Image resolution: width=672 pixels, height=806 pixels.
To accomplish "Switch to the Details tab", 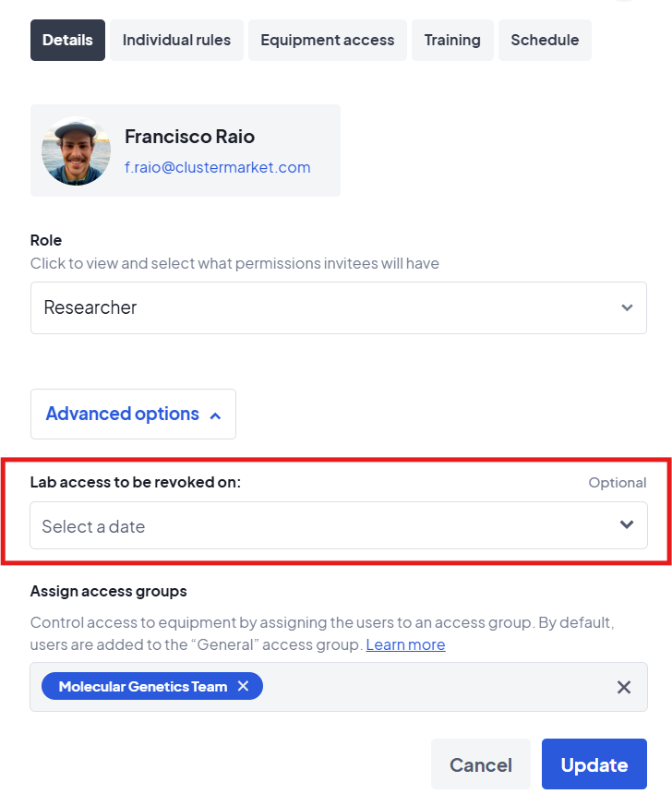I will 67,40.
